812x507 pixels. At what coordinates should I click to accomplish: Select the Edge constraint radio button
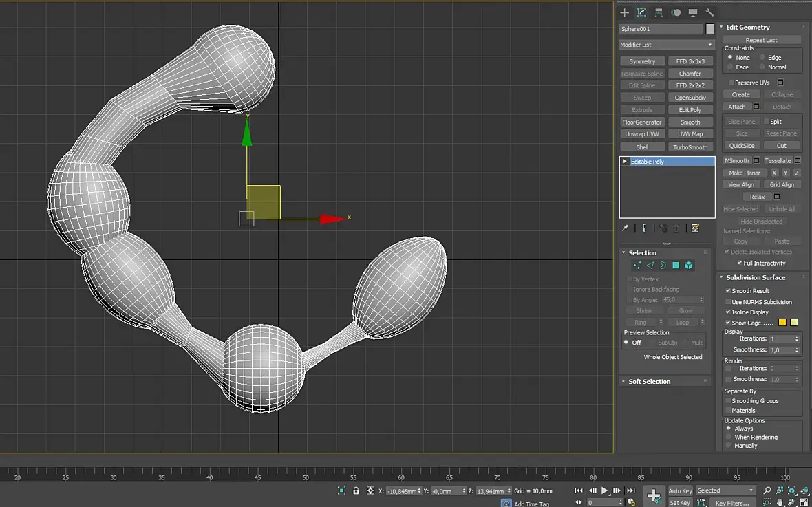click(x=762, y=58)
